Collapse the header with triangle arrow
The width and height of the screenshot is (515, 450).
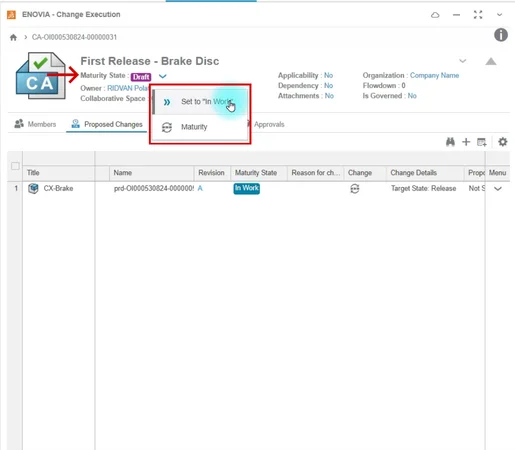tap(491, 61)
